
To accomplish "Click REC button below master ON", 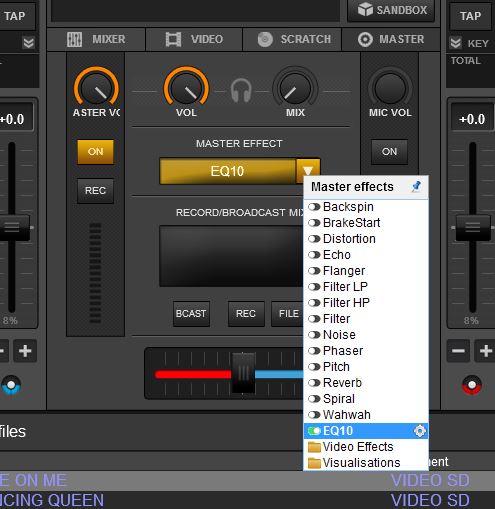I will point(95,191).
